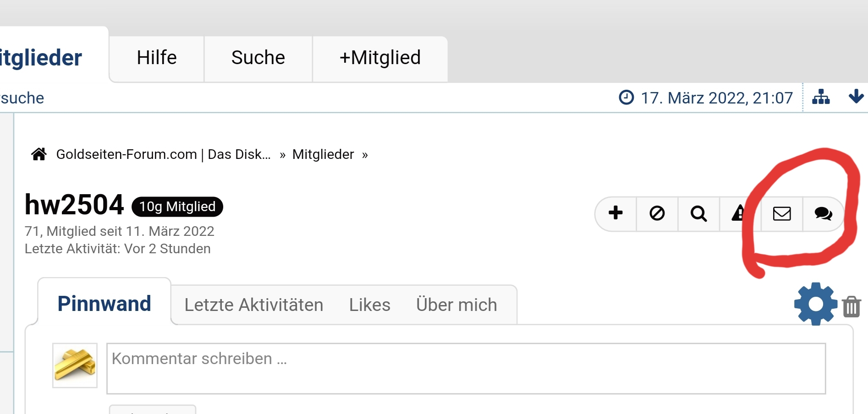Follow the Mitglieder breadcrumb link
The width and height of the screenshot is (868, 414).
pyautogui.click(x=323, y=155)
